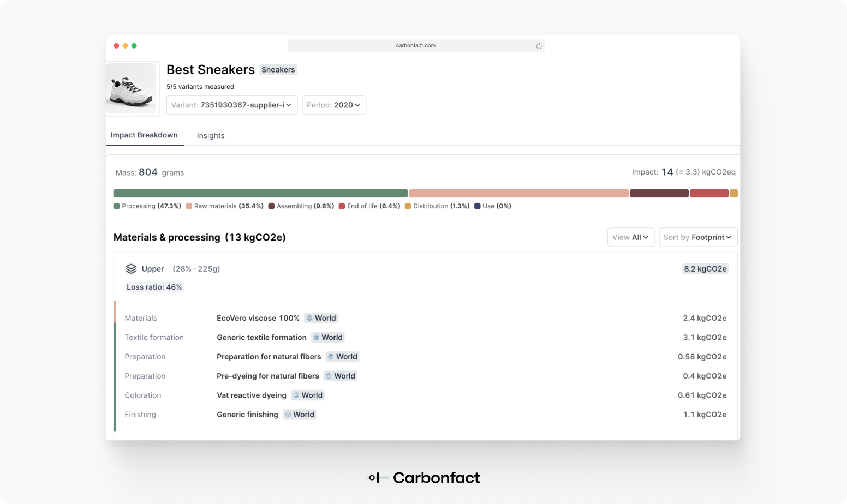Click the Generic textile formation process

click(261, 338)
